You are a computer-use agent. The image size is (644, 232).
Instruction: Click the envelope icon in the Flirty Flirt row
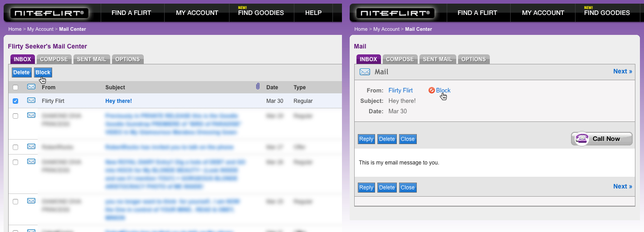click(x=31, y=101)
